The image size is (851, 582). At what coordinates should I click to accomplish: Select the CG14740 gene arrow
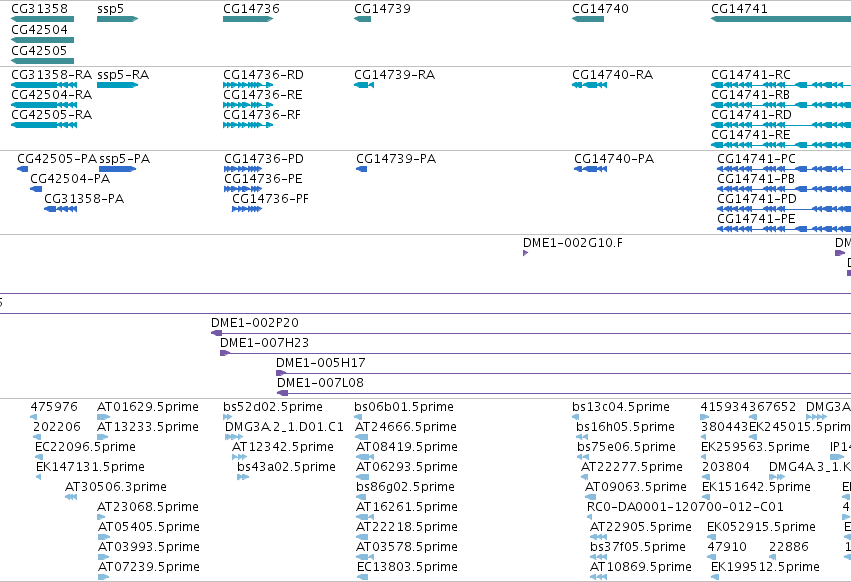[588, 19]
